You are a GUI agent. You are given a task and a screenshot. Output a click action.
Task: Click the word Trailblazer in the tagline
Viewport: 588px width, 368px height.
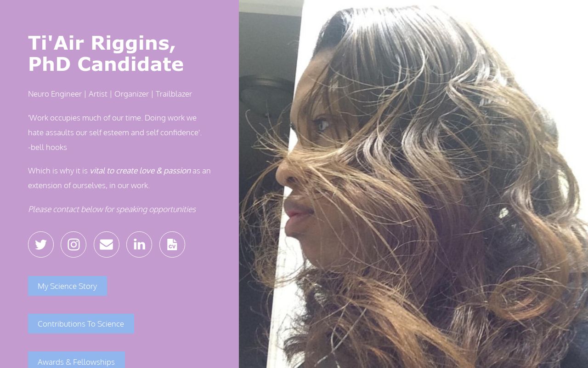click(x=174, y=94)
